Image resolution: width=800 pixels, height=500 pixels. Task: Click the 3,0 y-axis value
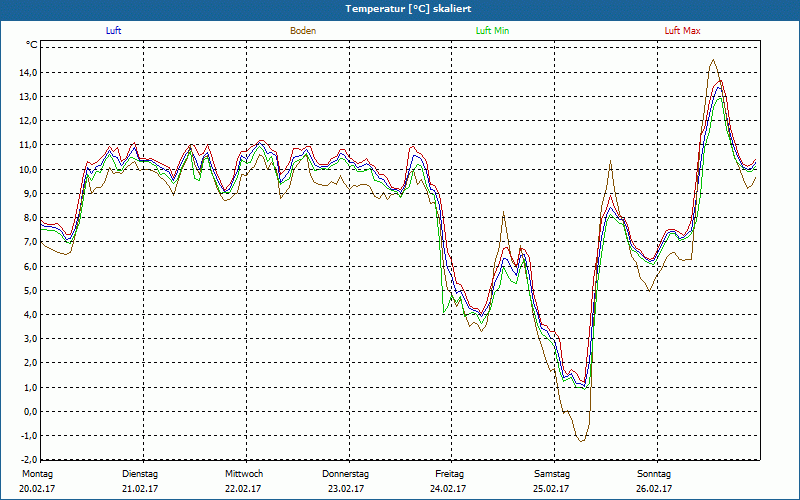[x=31, y=339]
